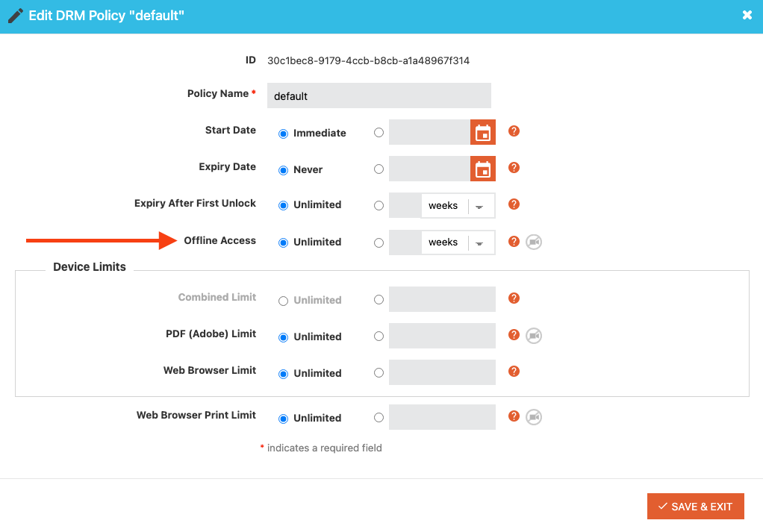Open the Start Date calendar picker

pyautogui.click(x=483, y=132)
